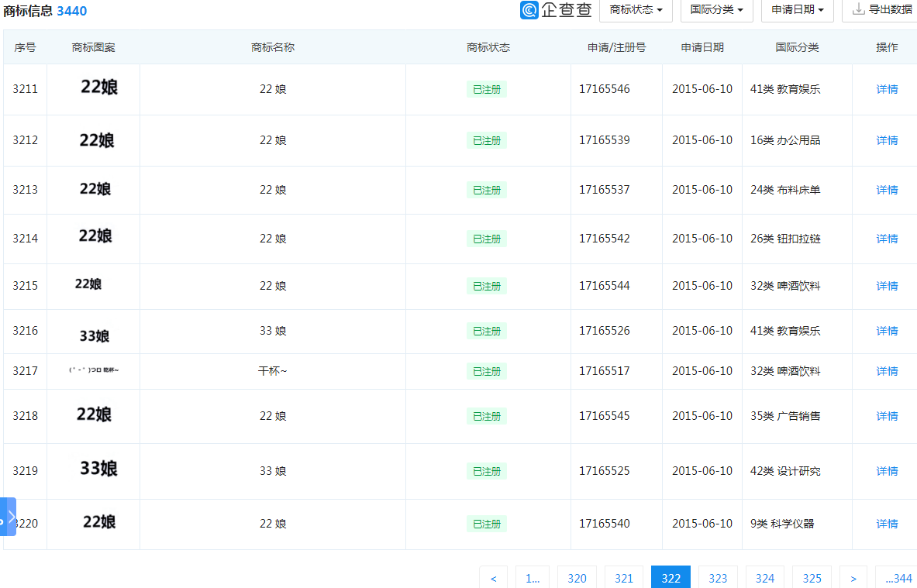Open the 商标状态 filter dropdown
This screenshot has height=588, width=917.
(635, 11)
